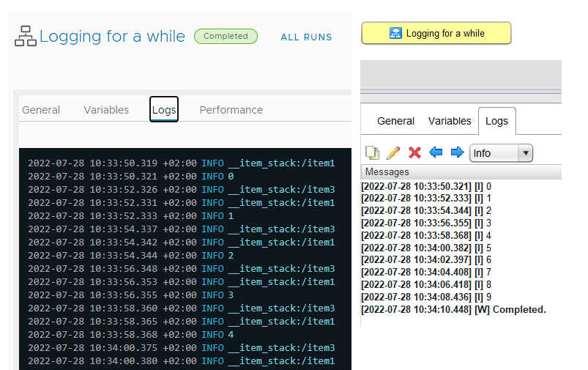Click the workflow icon in the yellow button
The width and height of the screenshot is (588, 370).
point(395,33)
